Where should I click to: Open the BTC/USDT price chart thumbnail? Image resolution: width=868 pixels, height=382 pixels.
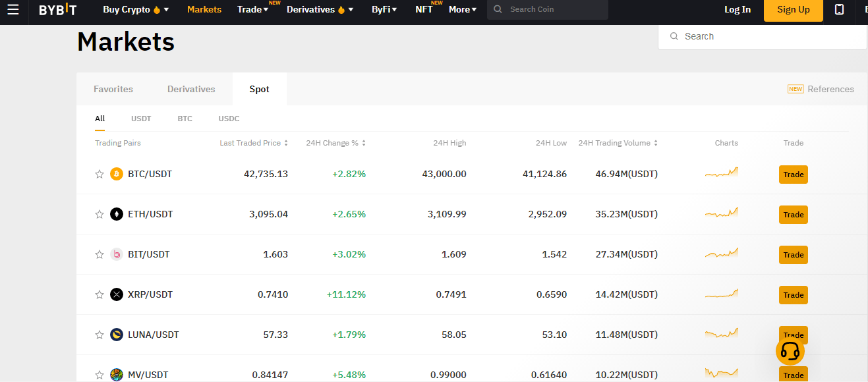[722, 173]
